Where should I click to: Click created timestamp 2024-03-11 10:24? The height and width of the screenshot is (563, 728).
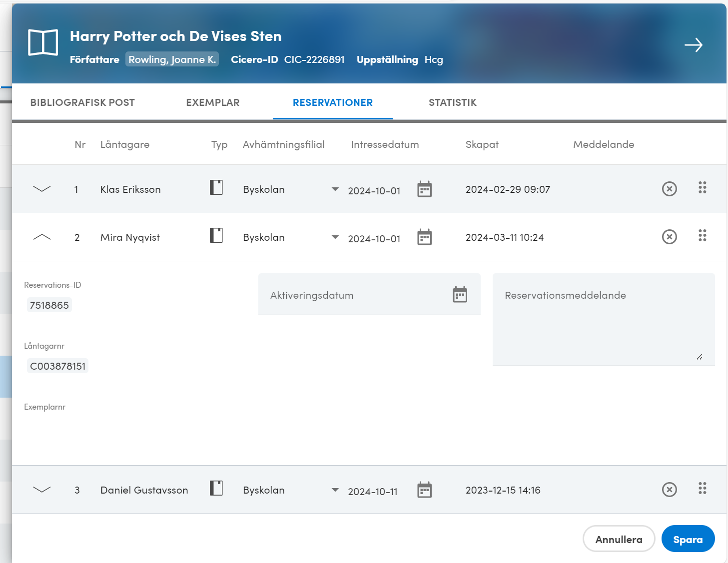(505, 237)
